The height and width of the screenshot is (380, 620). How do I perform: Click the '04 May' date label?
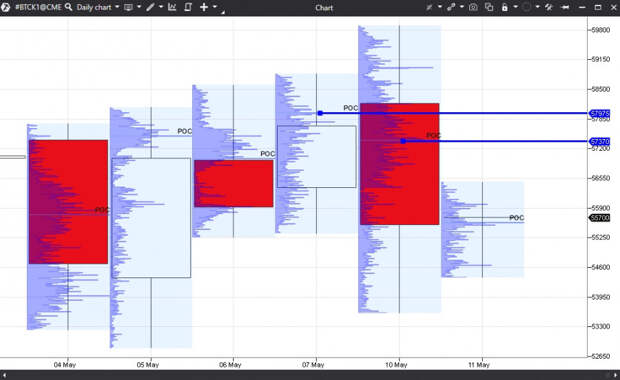pos(65,365)
